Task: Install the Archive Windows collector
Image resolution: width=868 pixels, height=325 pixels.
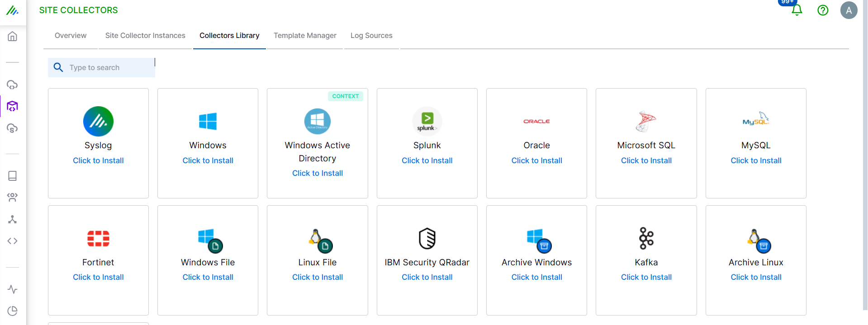Action: coord(536,277)
